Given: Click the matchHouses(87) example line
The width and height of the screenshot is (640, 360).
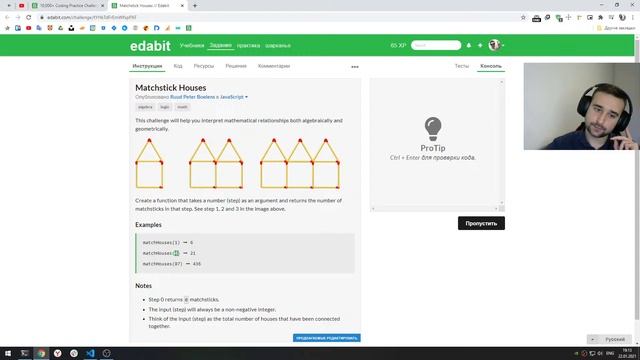Looking at the screenshot, I should point(171,264).
